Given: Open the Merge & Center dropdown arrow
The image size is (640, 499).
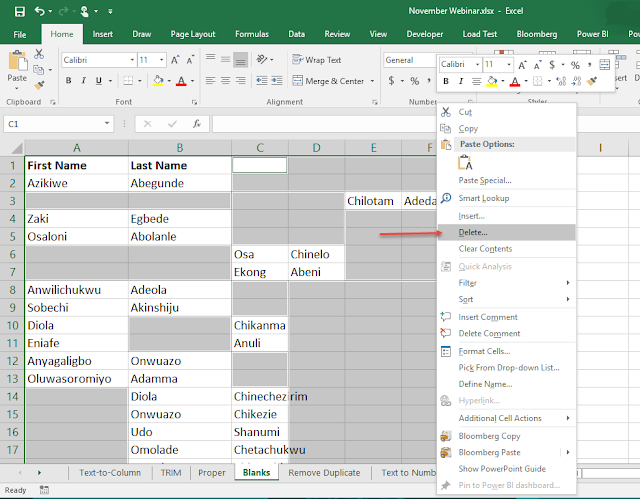Looking at the screenshot, I should 372,81.
